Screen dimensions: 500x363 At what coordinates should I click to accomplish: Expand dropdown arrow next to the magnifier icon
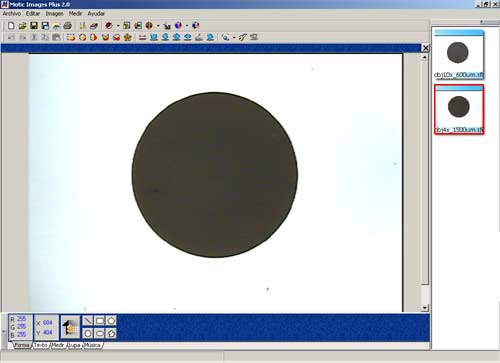point(234,37)
